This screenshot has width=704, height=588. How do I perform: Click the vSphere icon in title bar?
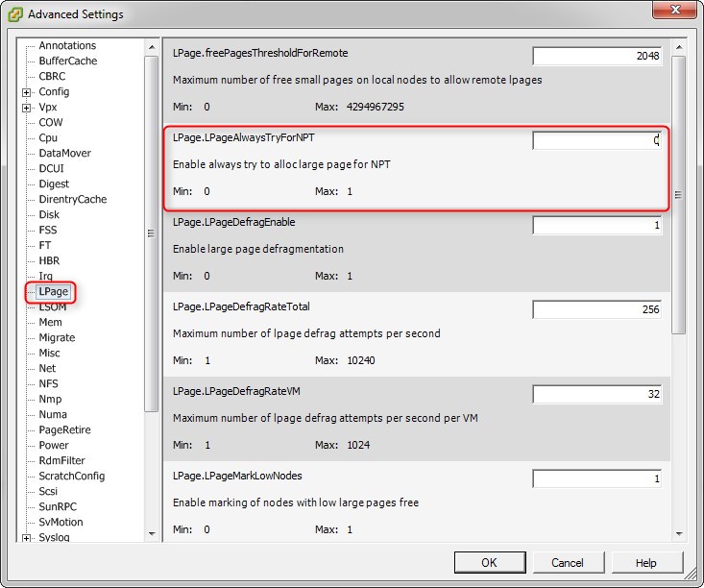tap(15, 14)
